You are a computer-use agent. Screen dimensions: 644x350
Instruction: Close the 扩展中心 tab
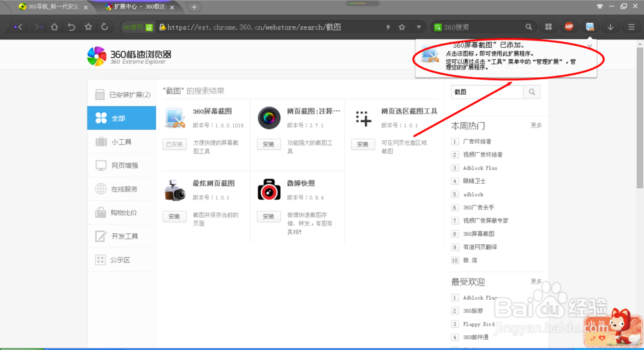click(x=172, y=7)
